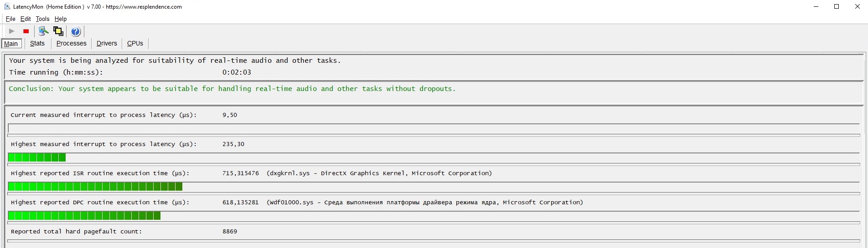The width and height of the screenshot is (868, 248).
Task: Select the Main tab
Action: point(11,44)
